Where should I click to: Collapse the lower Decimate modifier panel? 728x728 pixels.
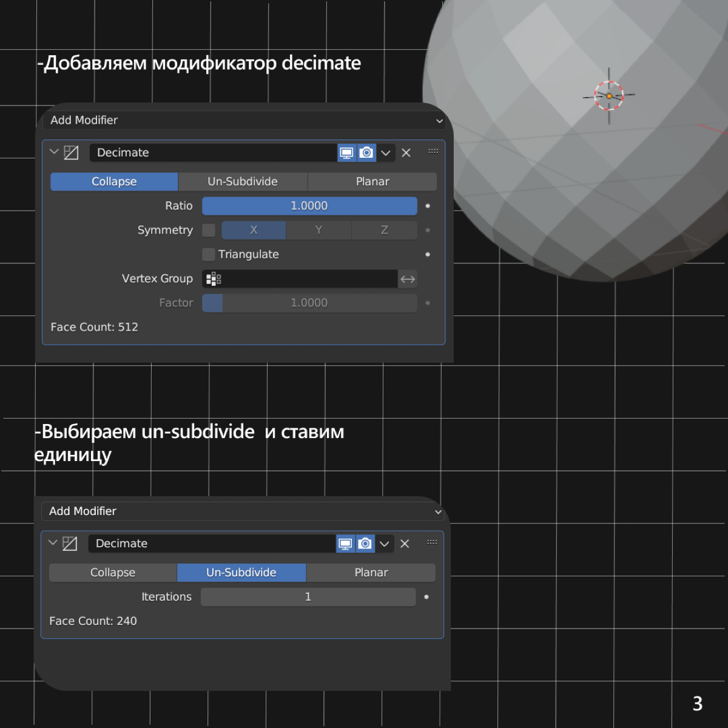click(x=52, y=543)
